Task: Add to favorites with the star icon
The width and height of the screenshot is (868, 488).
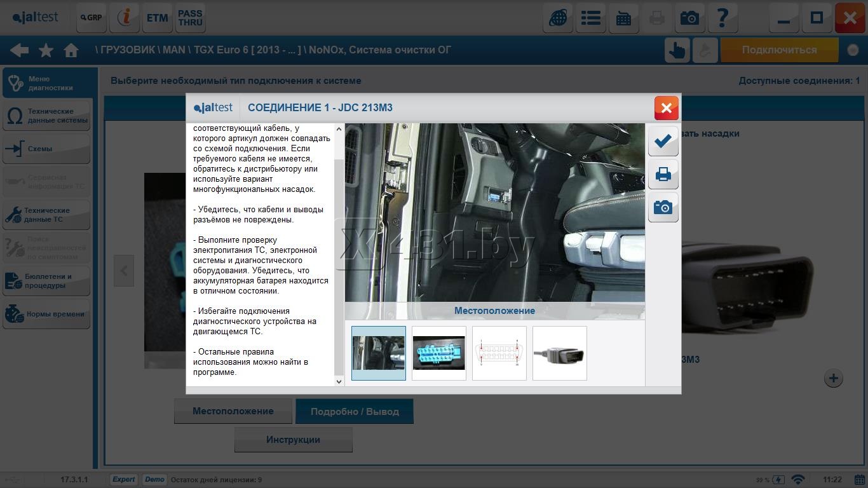Action: 46,50
